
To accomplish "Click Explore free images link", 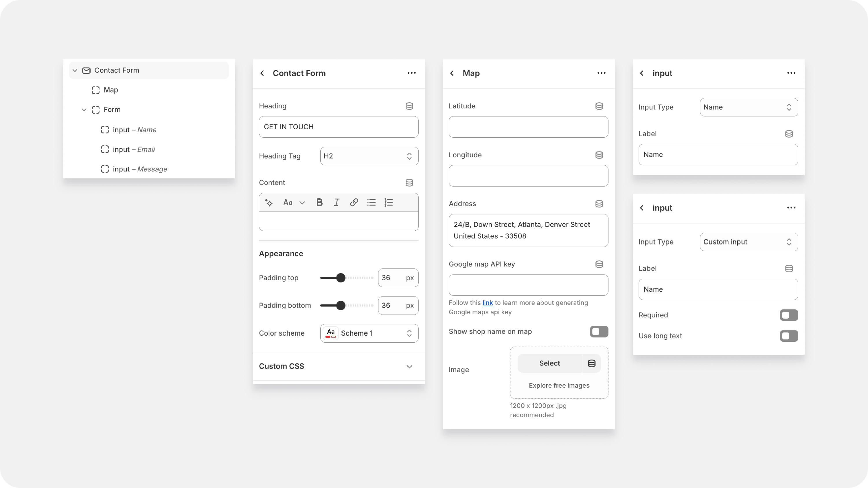I will (x=559, y=385).
